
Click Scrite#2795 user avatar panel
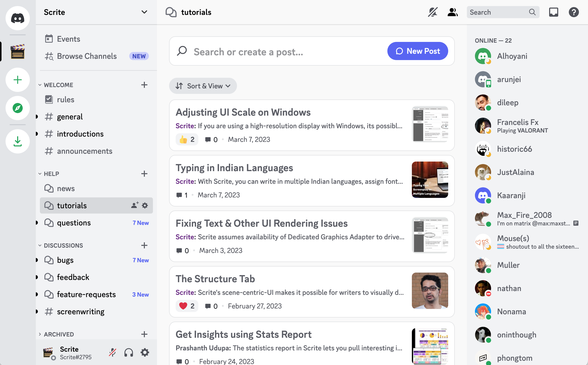[68, 353]
